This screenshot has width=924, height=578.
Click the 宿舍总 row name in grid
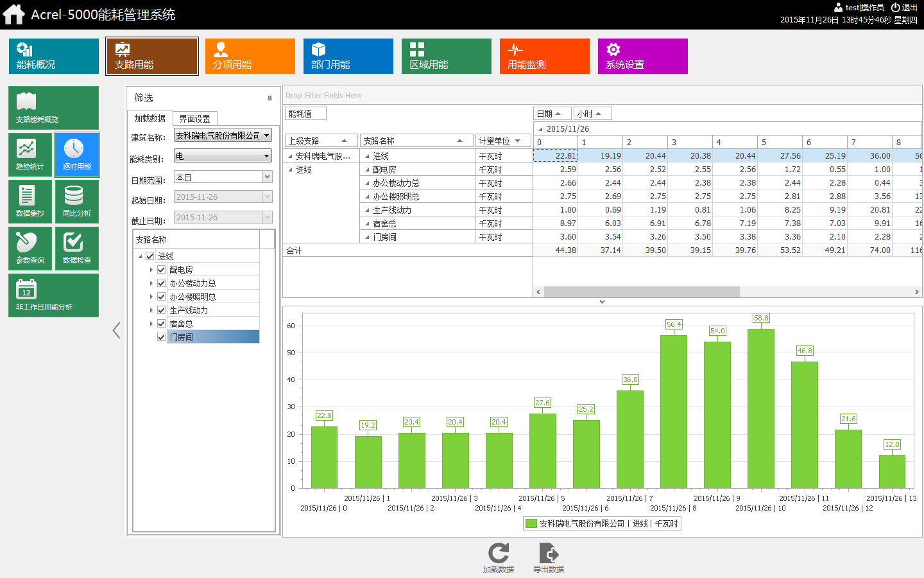pyautogui.click(x=384, y=223)
